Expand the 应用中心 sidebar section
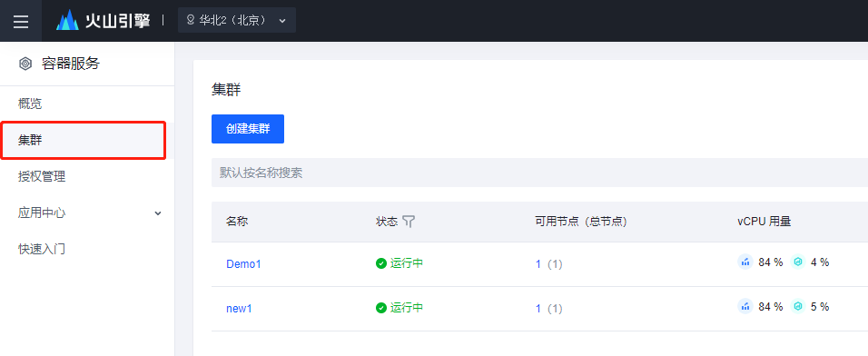This screenshot has height=356, width=868. point(87,213)
